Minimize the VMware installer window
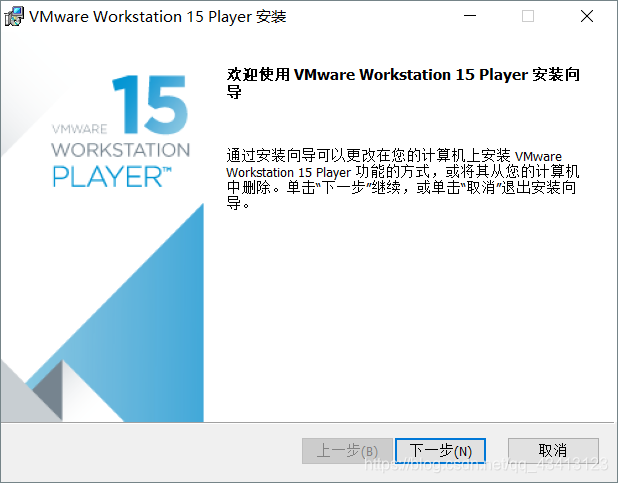 (470, 16)
